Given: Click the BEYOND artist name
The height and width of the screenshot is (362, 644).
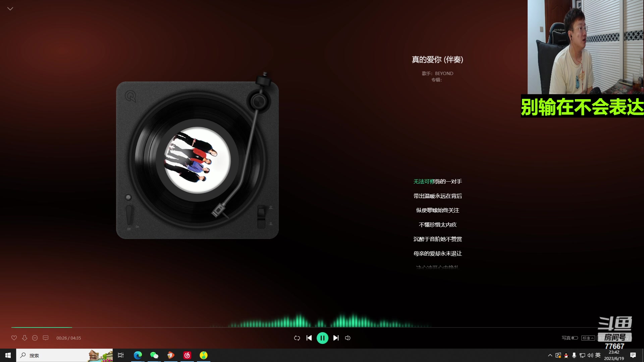Looking at the screenshot, I should click(444, 73).
